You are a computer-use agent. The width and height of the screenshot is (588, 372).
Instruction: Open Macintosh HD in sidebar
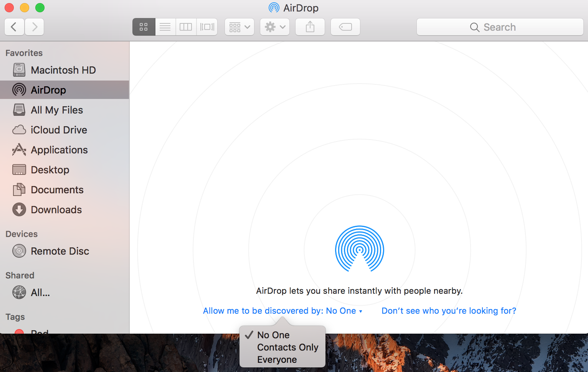click(64, 70)
